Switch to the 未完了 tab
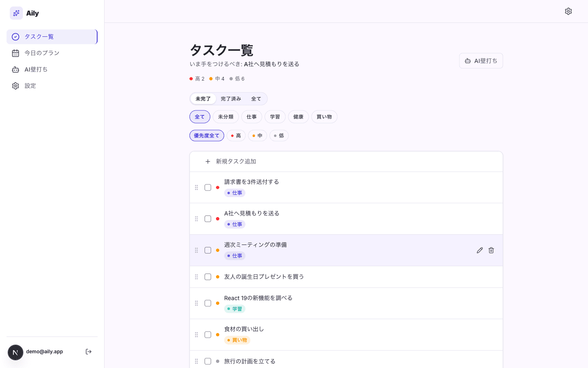Viewport: 588px width, 368px height. click(x=203, y=99)
